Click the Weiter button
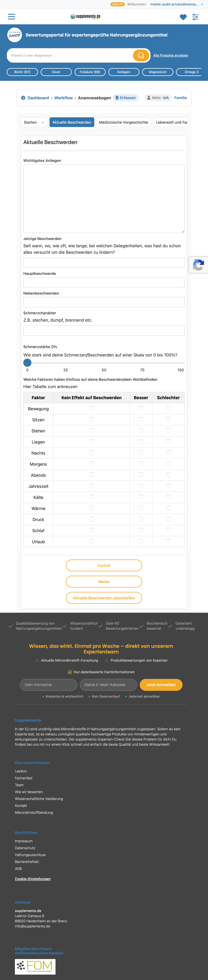Screen dimensions: 208x980 pyautogui.click(x=104, y=582)
